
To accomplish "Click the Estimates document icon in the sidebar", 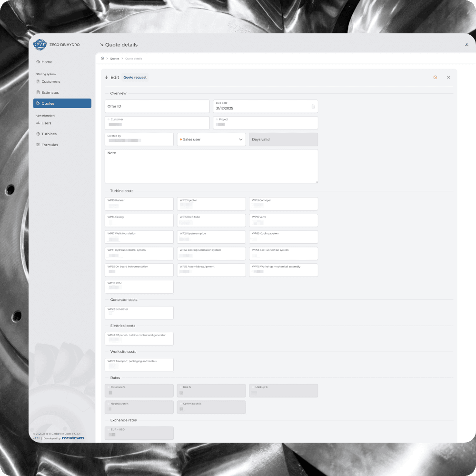I will tap(39, 92).
